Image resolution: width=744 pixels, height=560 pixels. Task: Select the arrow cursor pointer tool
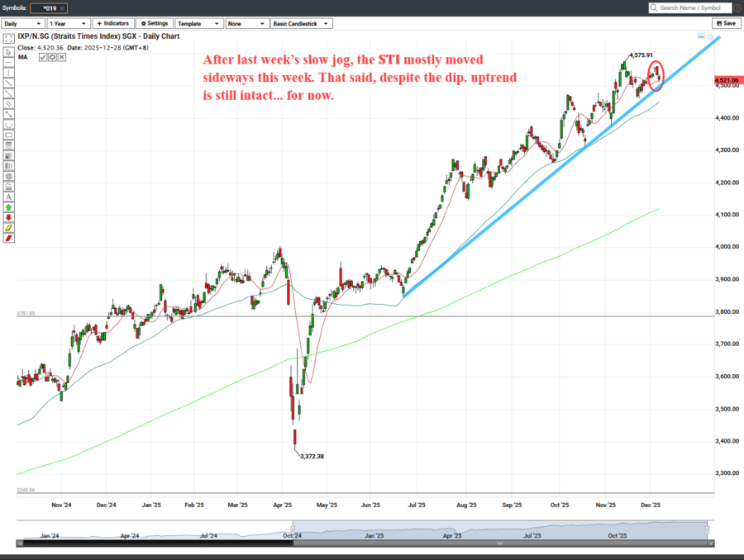point(8,50)
